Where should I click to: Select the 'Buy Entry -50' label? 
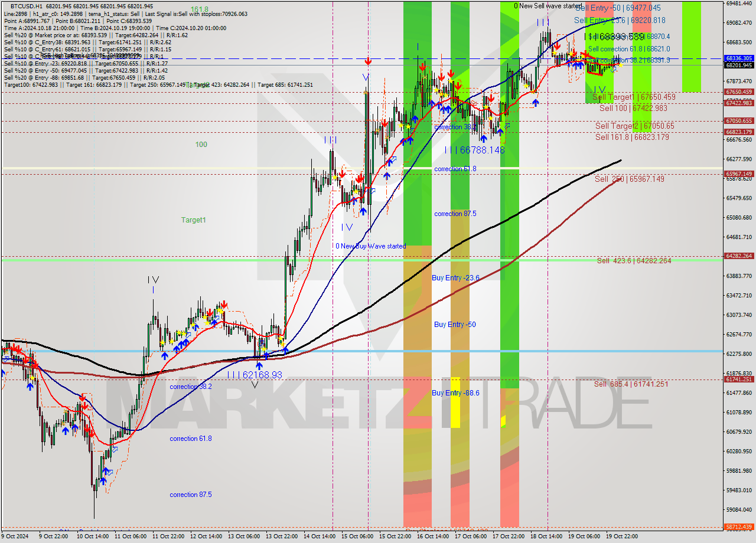click(x=455, y=325)
